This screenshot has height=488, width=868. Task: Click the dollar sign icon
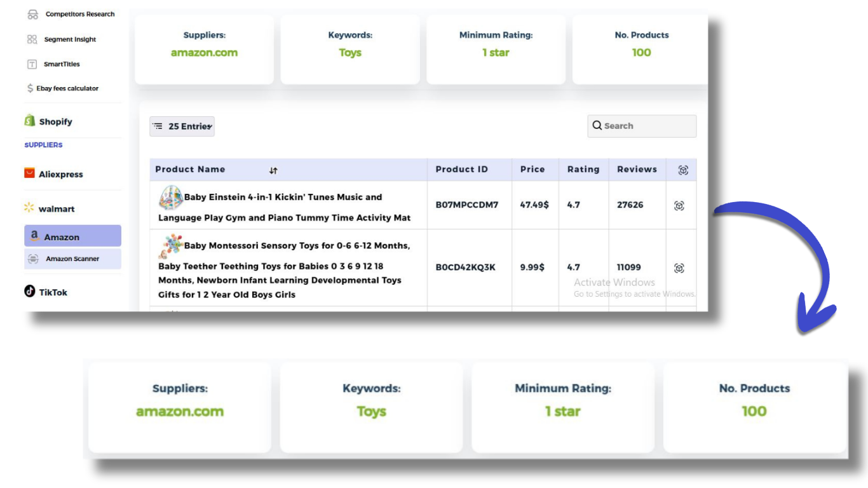(31, 88)
